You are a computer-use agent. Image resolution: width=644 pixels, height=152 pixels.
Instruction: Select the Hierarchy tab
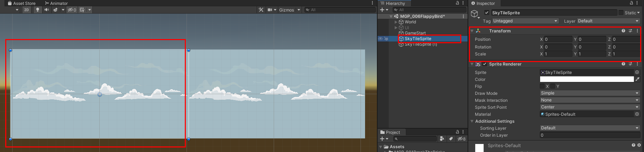[393, 3]
